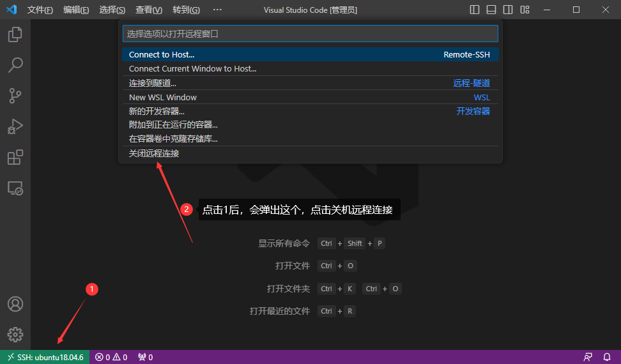Open the 文件(F) menu

tap(40, 10)
